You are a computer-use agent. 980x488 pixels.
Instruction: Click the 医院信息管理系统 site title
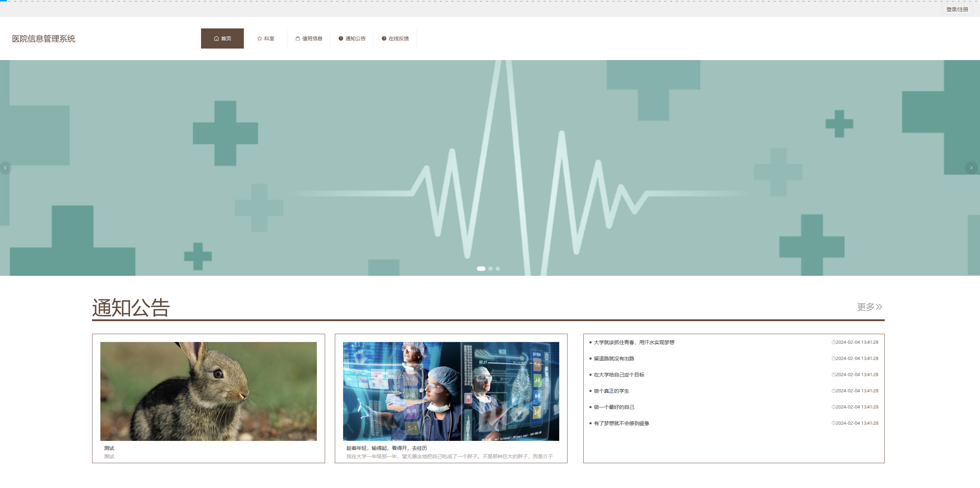point(44,38)
